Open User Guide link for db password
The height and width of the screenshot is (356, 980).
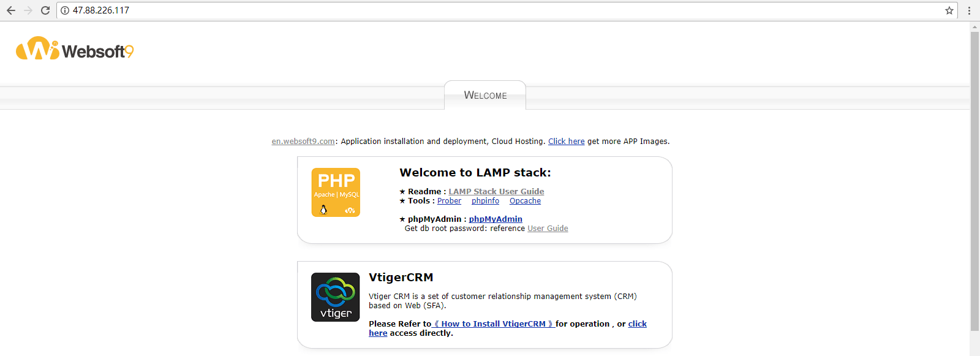[548, 229]
